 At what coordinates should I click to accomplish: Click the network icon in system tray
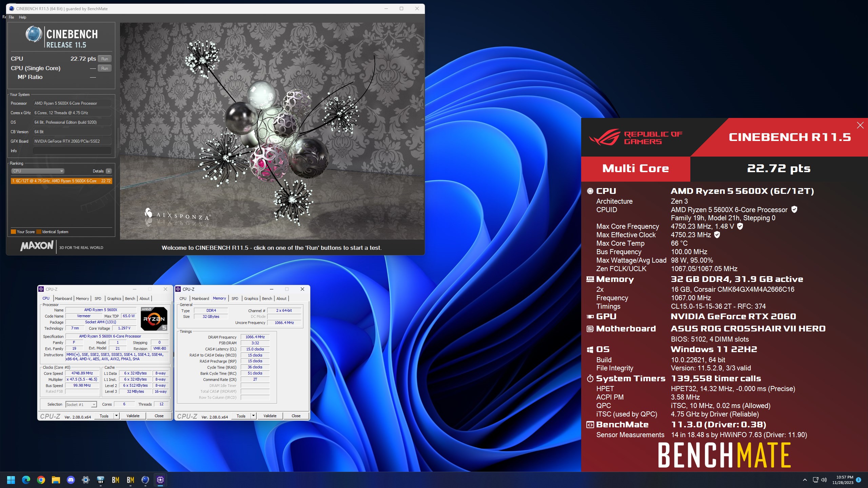click(x=815, y=480)
